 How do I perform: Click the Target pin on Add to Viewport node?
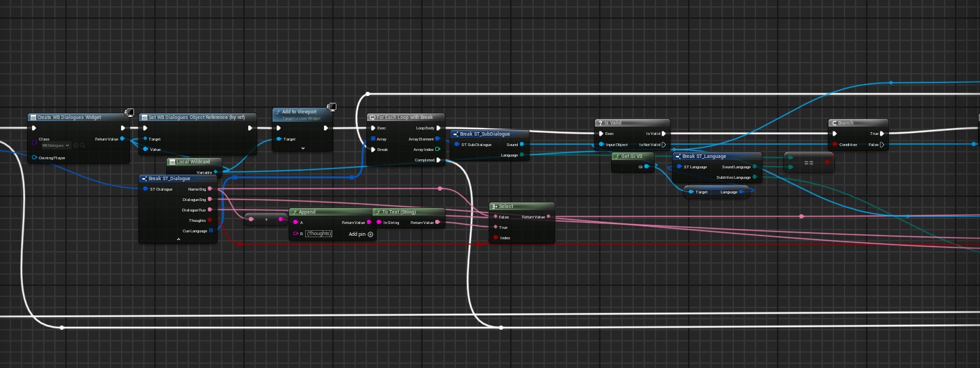pos(279,139)
